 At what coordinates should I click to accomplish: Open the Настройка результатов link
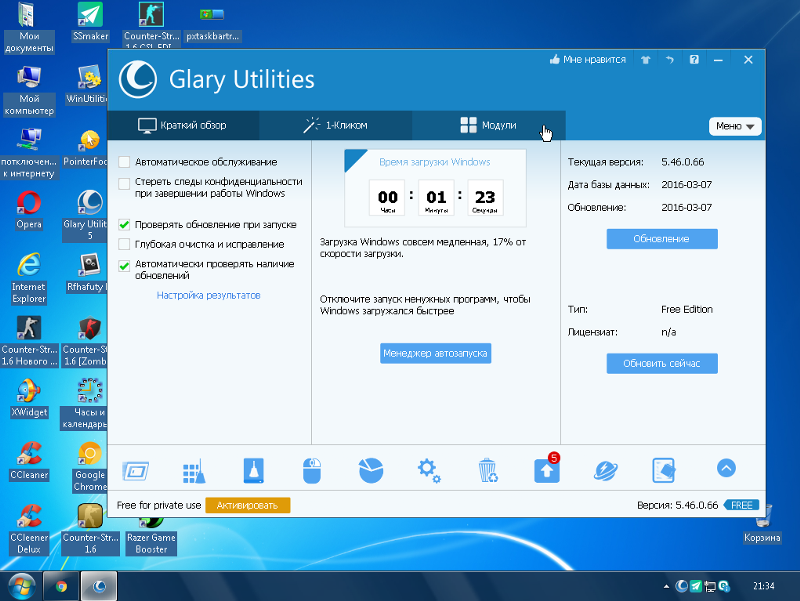tap(208, 295)
